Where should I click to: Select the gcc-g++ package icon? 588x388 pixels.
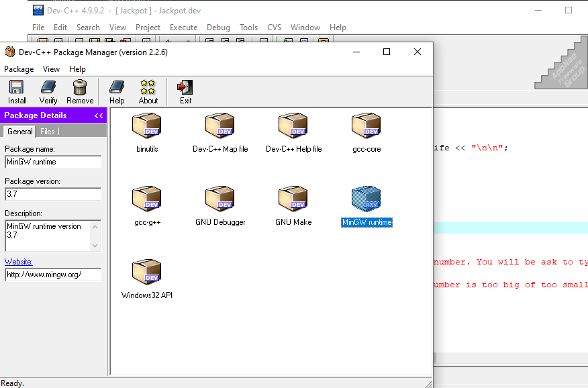147,199
